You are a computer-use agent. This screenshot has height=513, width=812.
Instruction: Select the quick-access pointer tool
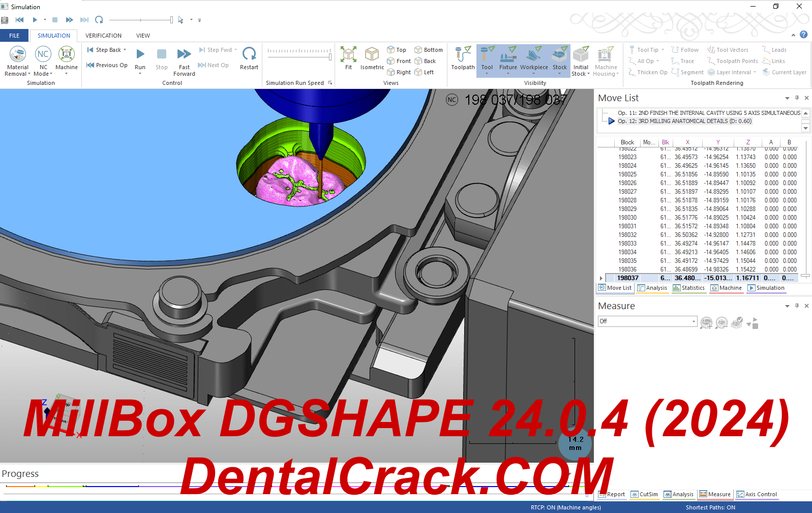[x=181, y=20]
